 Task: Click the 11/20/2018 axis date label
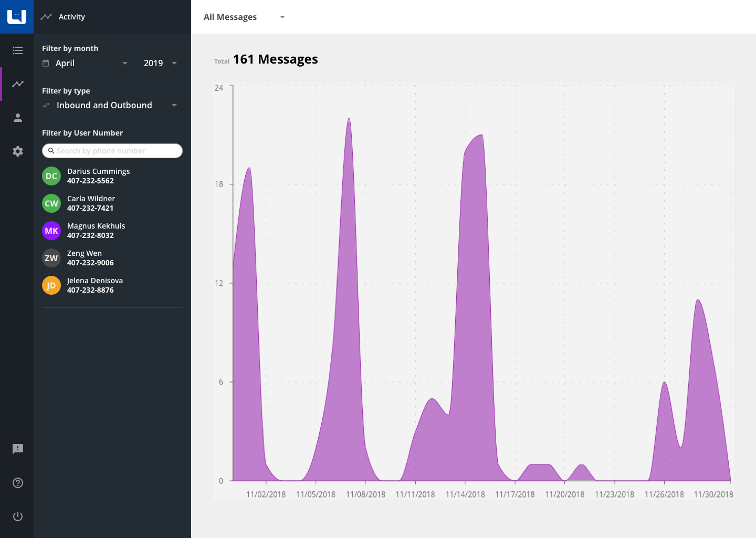565,494
